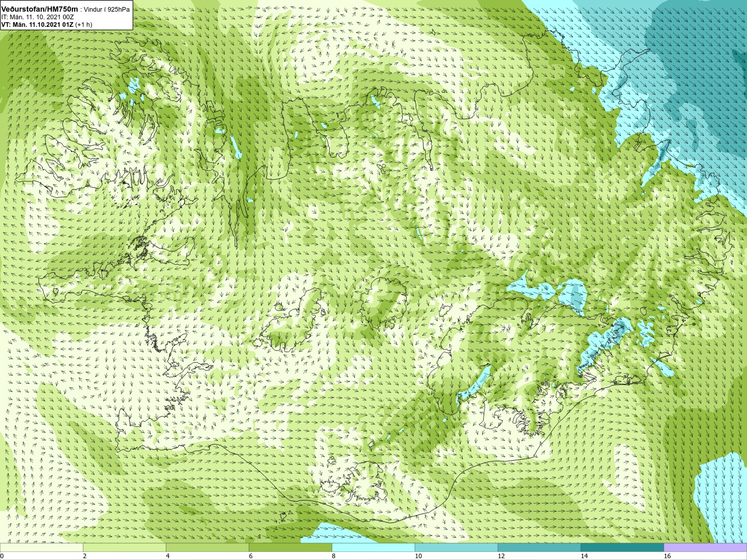Click the legend value label "4"

167,556
